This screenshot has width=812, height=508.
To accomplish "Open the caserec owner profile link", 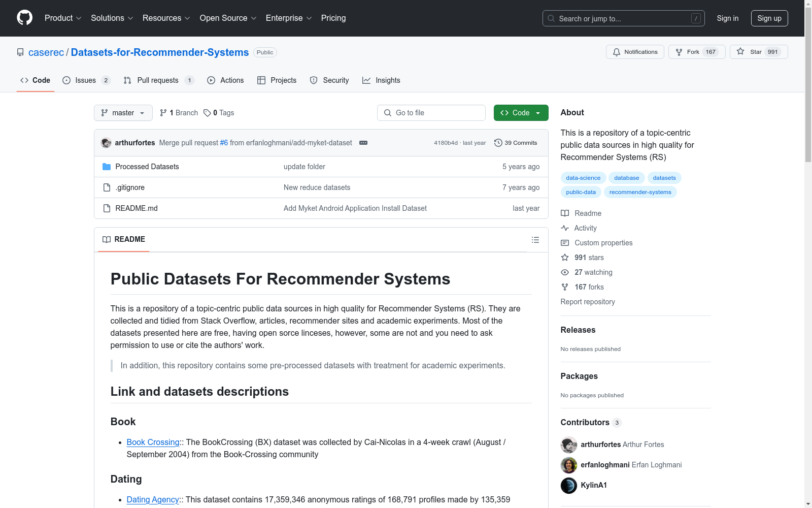I will [x=46, y=52].
